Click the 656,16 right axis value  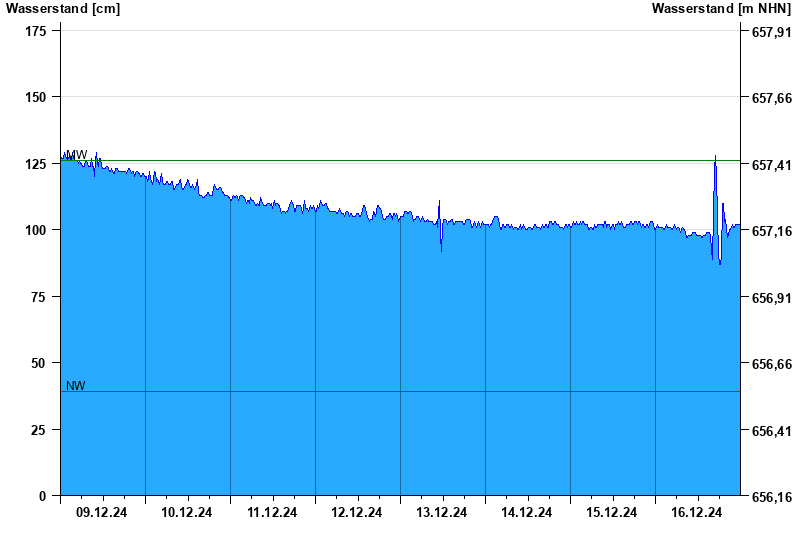(772, 496)
